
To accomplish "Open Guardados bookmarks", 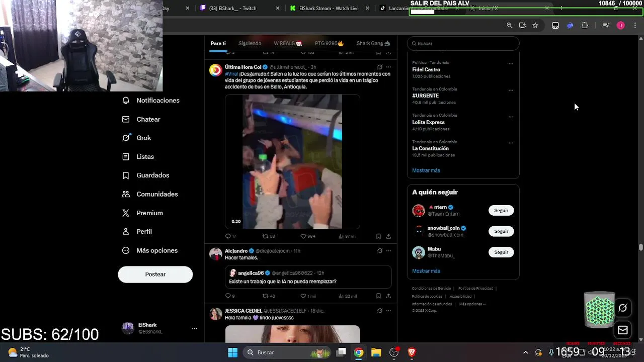I will point(146,175).
